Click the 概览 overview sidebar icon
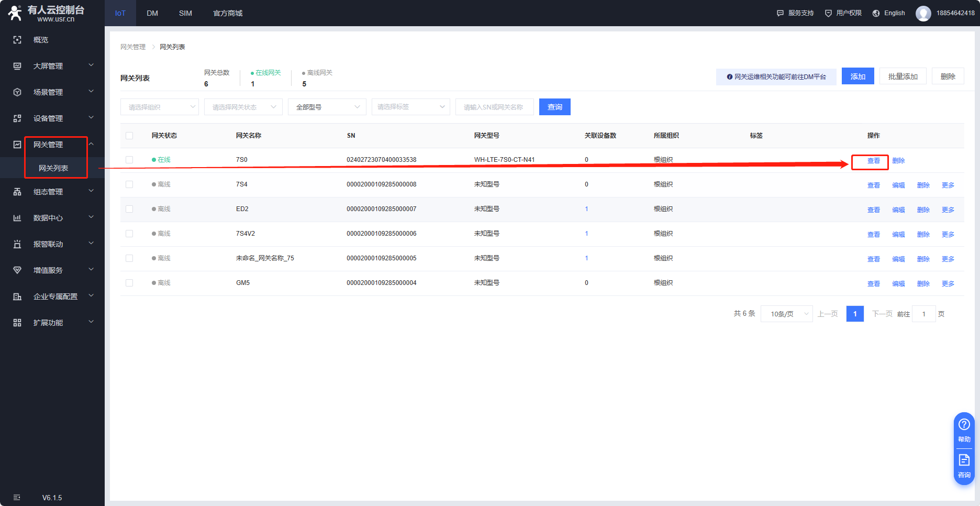This screenshot has height=506, width=980. [17, 40]
